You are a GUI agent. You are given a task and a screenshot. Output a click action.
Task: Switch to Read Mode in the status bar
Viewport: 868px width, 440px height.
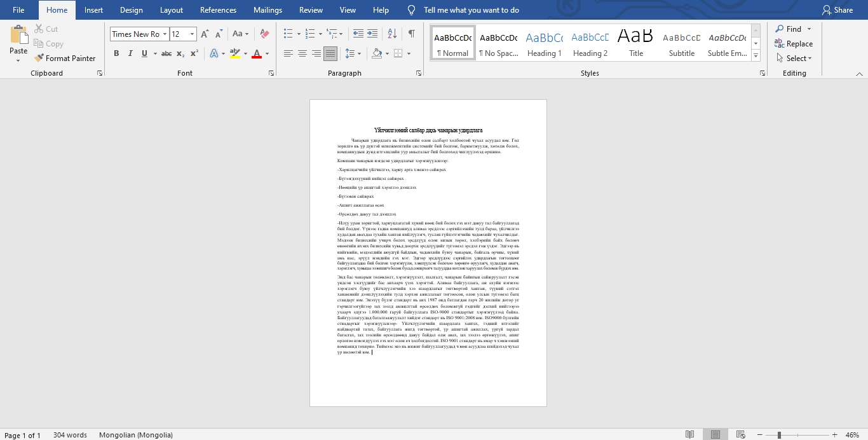tap(690, 435)
